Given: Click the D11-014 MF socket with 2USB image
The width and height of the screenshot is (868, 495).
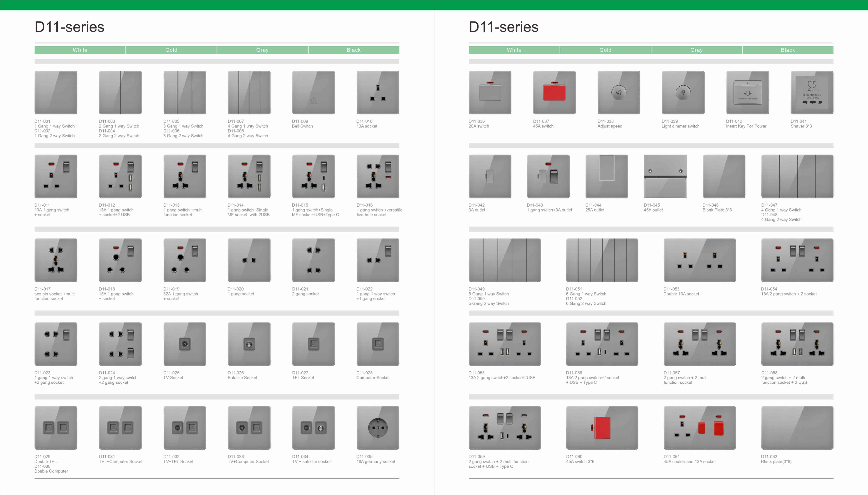Looking at the screenshot, I should 249,176.
